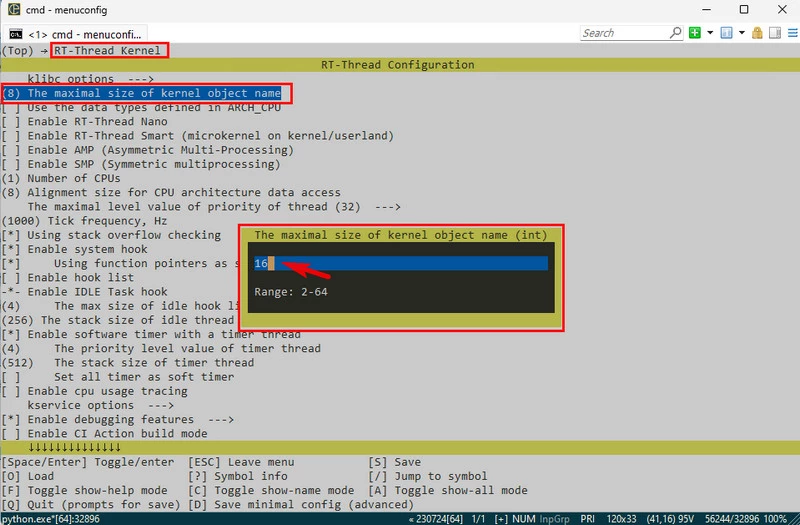Click the padlock icon in the toolbar
This screenshot has height=525, width=800.
pyautogui.click(x=757, y=33)
